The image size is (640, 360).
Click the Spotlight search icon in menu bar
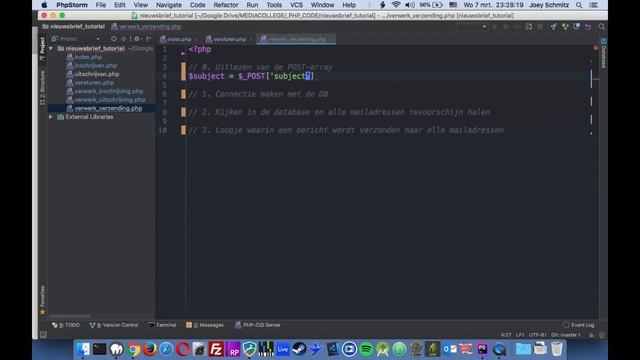click(x=579, y=5)
